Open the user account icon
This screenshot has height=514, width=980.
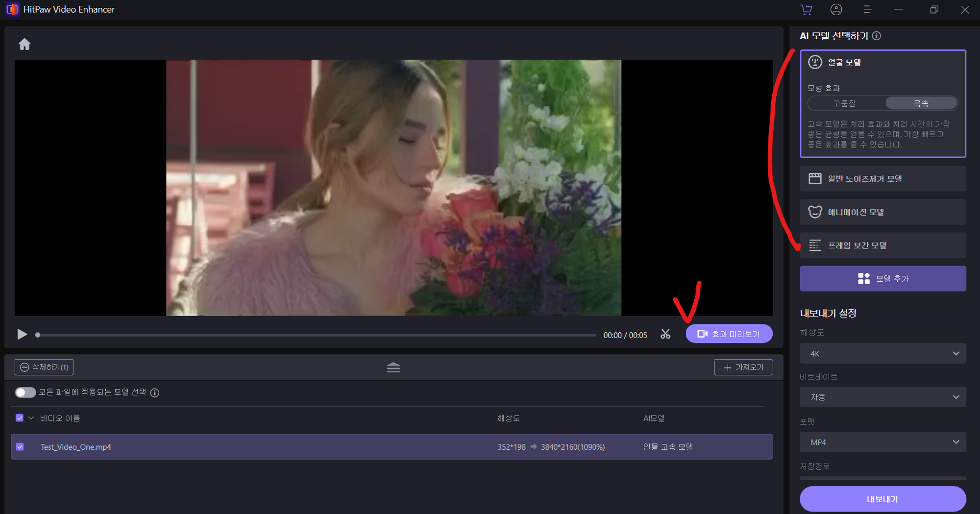click(x=836, y=9)
